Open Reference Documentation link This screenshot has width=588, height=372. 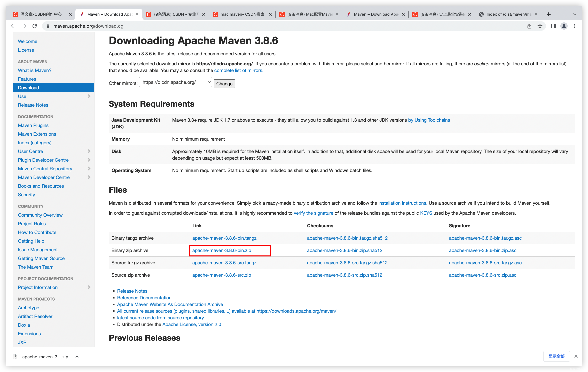[144, 298]
